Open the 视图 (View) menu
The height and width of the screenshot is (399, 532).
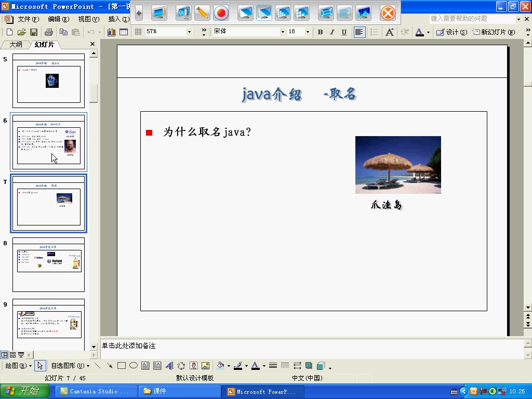[88, 19]
